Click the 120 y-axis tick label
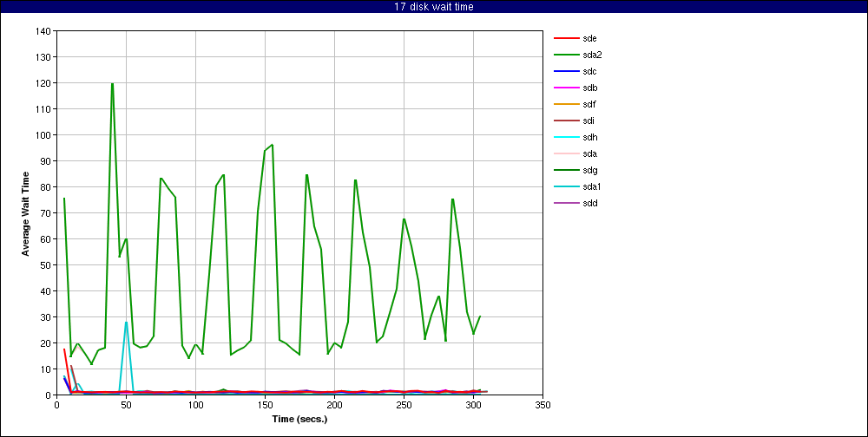The width and height of the screenshot is (868, 437). [45, 83]
